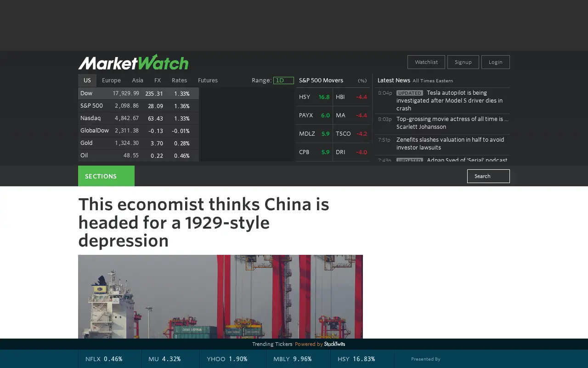Click the S&P 500 Movers heading
The height and width of the screenshot is (368, 588).
pyautogui.click(x=321, y=80)
